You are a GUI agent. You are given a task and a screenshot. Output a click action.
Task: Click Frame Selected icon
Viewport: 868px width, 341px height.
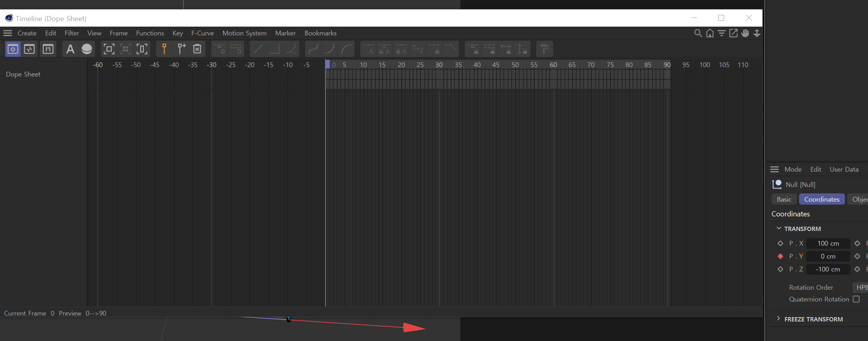pos(126,49)
